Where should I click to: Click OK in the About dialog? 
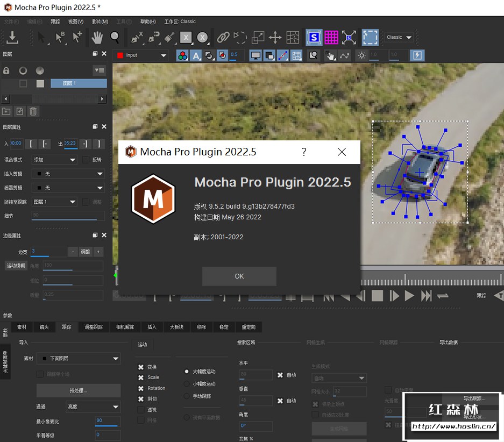239,276
